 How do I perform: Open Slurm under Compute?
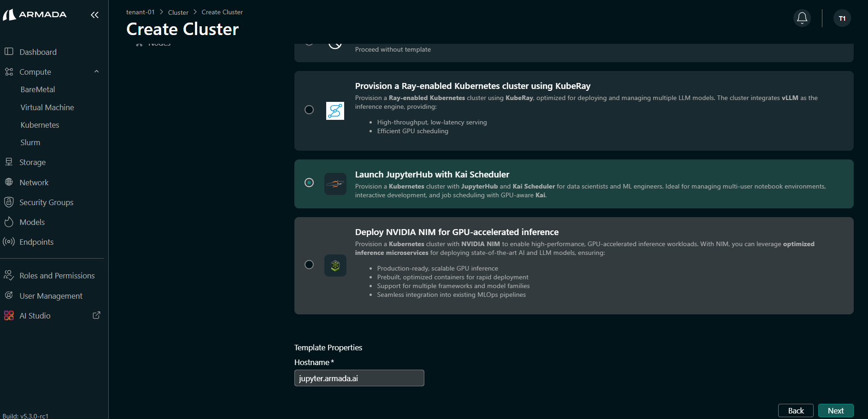(30, 142)
